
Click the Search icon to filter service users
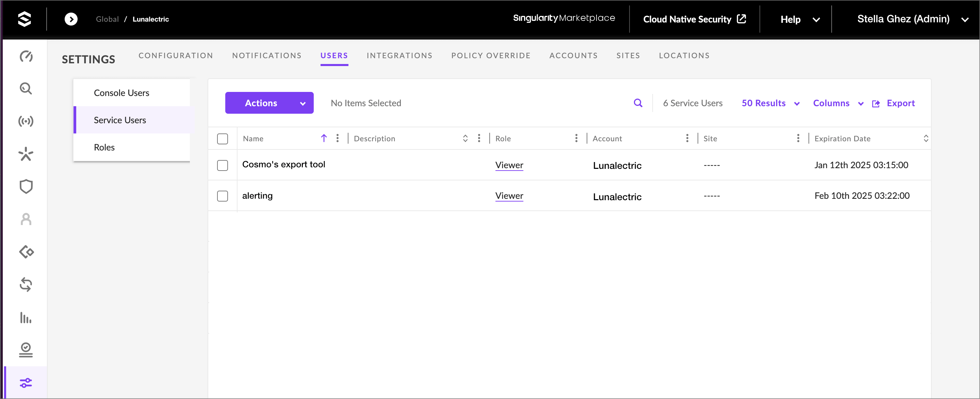point(638,102)
